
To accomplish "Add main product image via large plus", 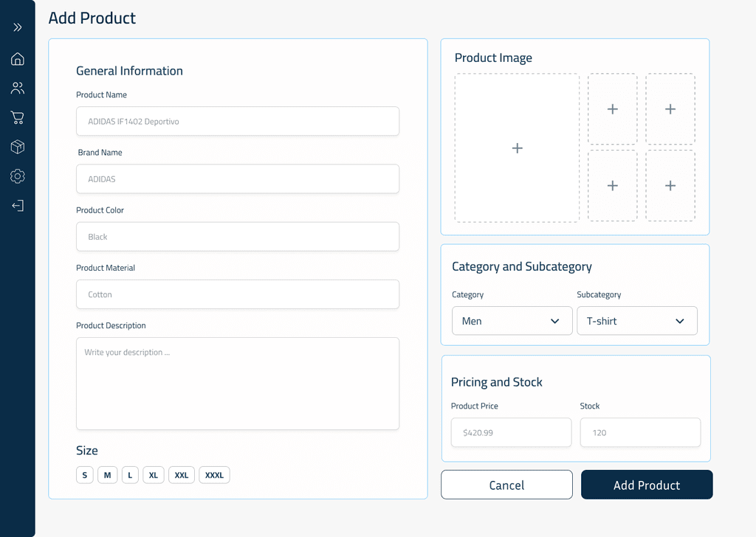I will [x=517, y=148].
